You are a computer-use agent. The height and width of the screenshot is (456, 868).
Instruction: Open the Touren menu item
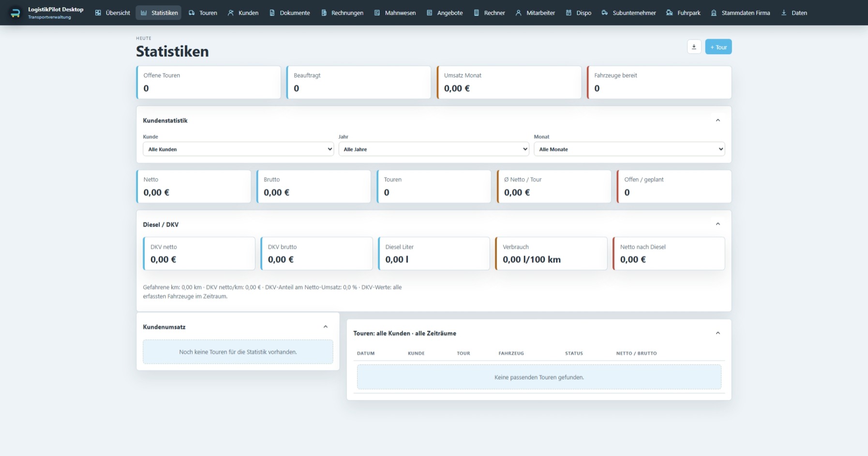click(203, 13)
